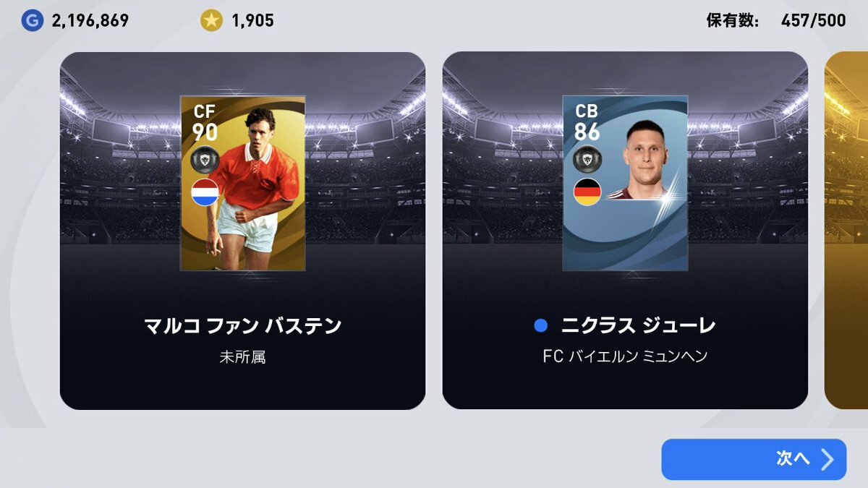The height and width of the screenshot is (488, 868).
Task: Tap the CF 90 rating on gold card
Action: click(x=205, y=123)
